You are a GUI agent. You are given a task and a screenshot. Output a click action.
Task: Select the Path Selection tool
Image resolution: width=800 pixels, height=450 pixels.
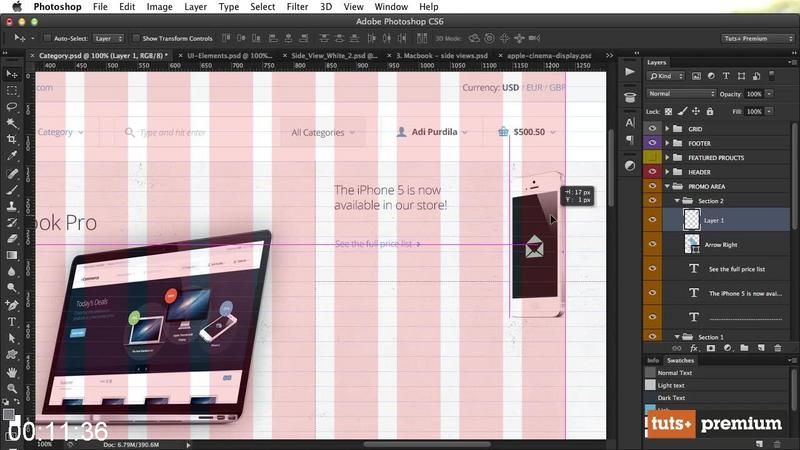pos(11,338)
